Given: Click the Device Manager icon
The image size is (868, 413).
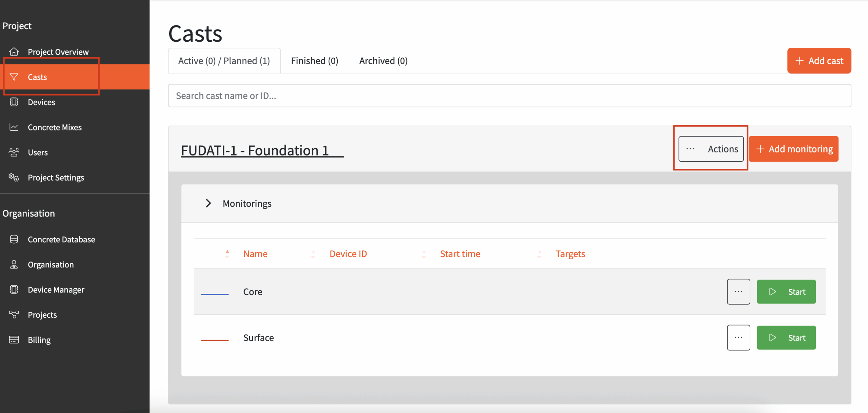Looking at the screenshot, I should pos(14,289).
